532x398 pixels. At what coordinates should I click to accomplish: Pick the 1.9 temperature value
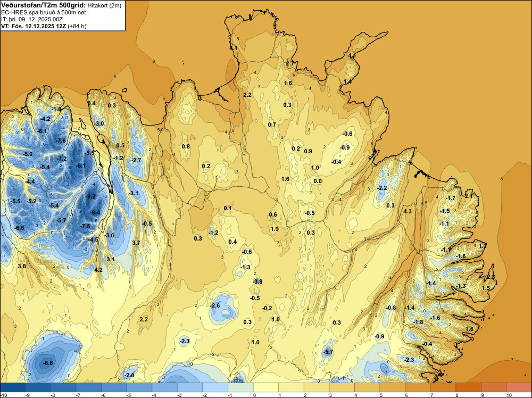point(275,229)
